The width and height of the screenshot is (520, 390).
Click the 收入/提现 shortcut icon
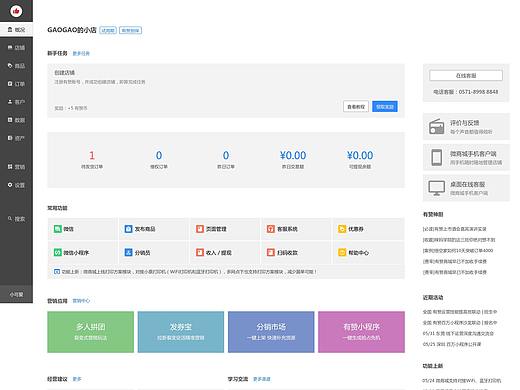[x=200, y=252]
